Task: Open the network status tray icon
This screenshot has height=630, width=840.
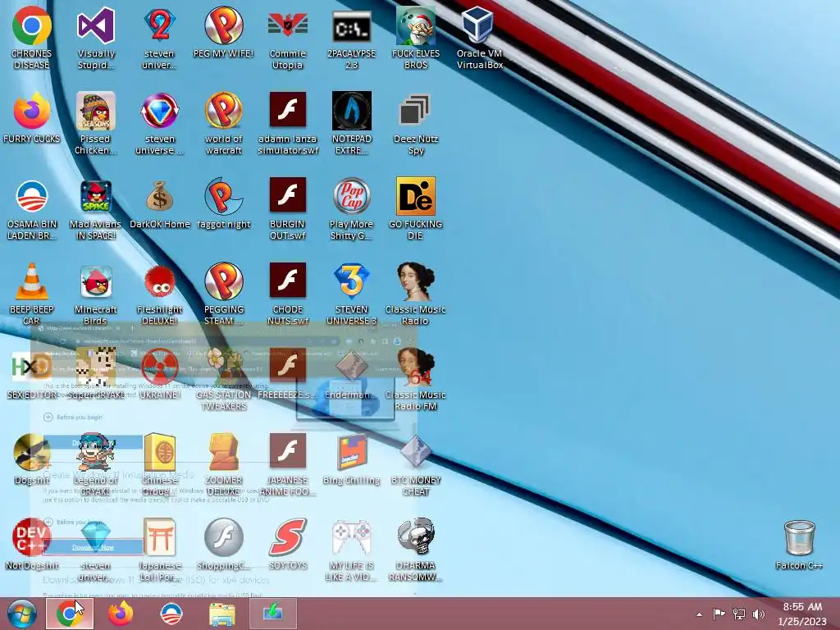Action: pos(739,614)
